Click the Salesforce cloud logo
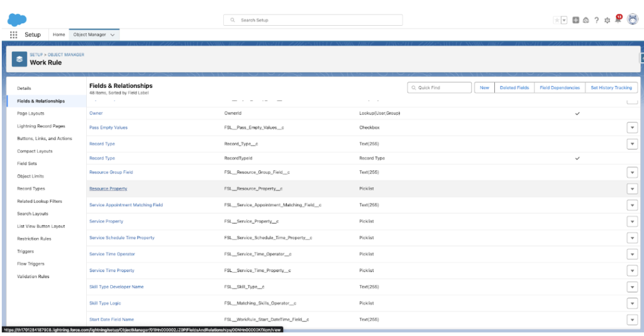The width and height of the screenshot is (644, 336). [x=17, y=19]
